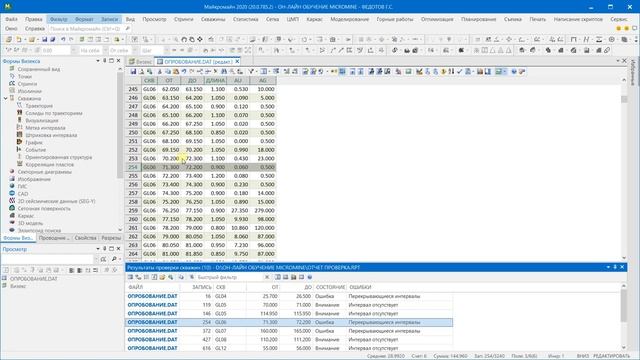640x360 pixels.
Task: Click the ДЛИНА column header
Action: [215, 80]
